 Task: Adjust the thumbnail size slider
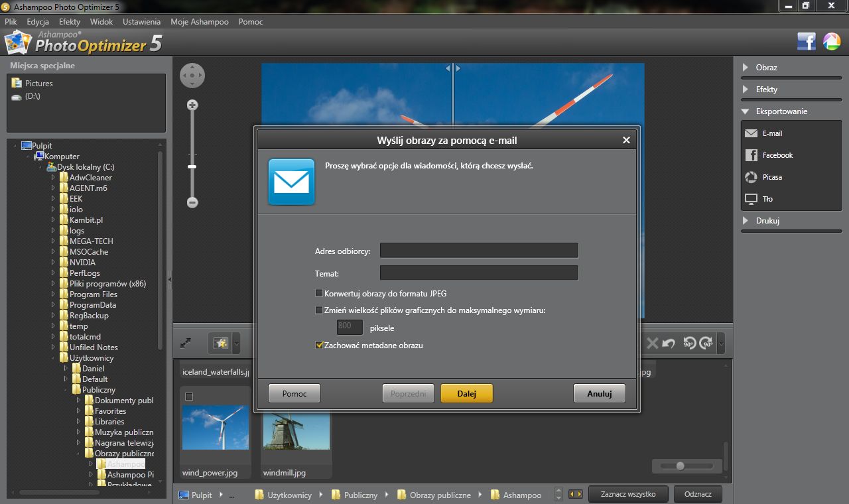(x=680, y=466)
